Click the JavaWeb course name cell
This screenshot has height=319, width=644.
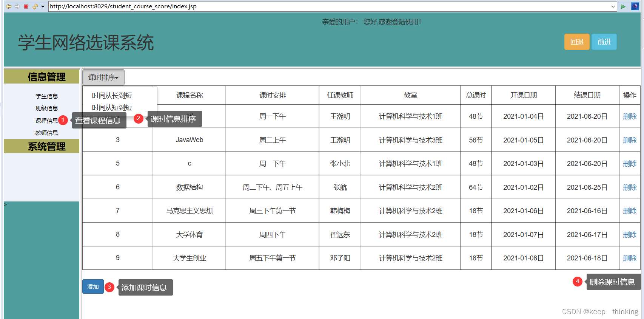coord(190,140)
